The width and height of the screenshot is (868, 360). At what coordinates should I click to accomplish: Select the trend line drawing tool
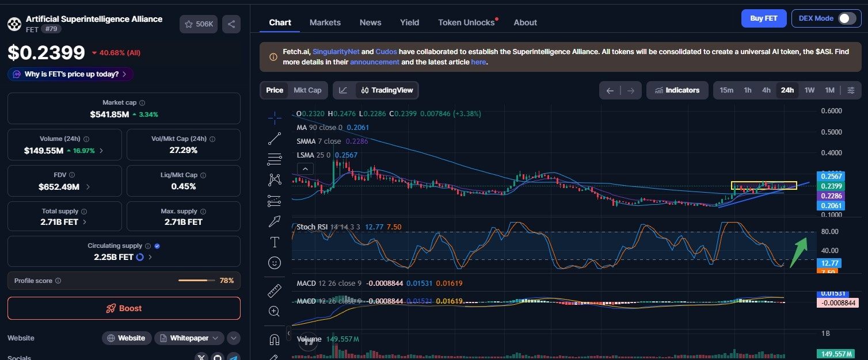[275, 139]
